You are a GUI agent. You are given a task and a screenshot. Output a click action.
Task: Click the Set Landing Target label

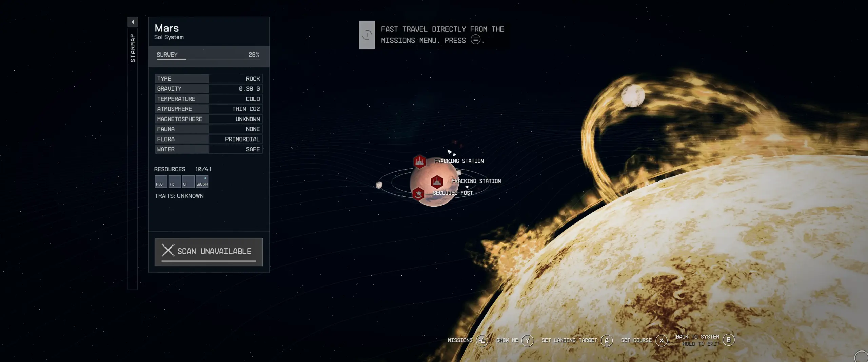[x=569, y=340]
